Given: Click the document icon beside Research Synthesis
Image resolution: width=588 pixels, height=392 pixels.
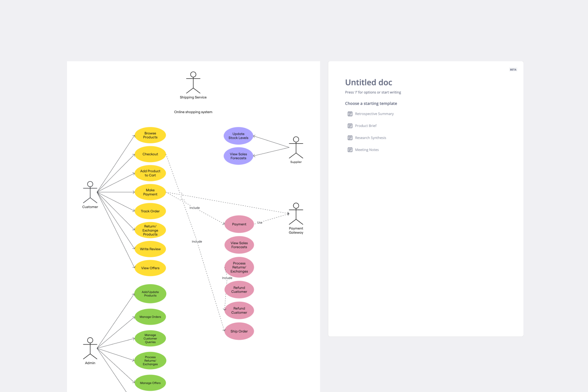Looking at the screenshot, I should 350,138.
